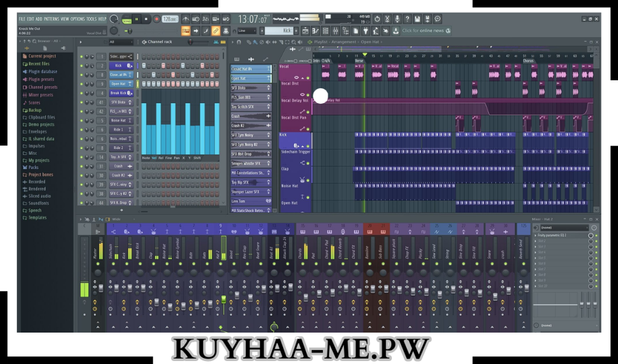Screen dimensions: 618x364
Task: Select the Playlist mute tool speaker icon
Action: [268, 42]
